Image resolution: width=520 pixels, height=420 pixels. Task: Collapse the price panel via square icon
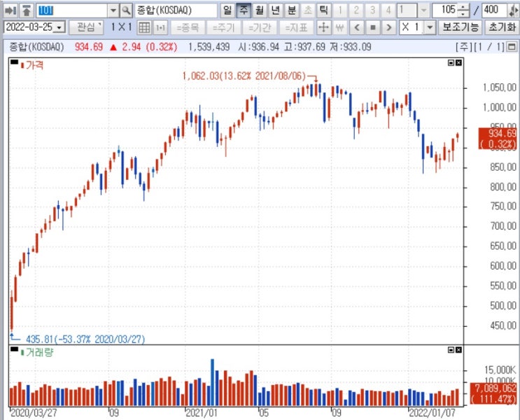click(451, 63)
